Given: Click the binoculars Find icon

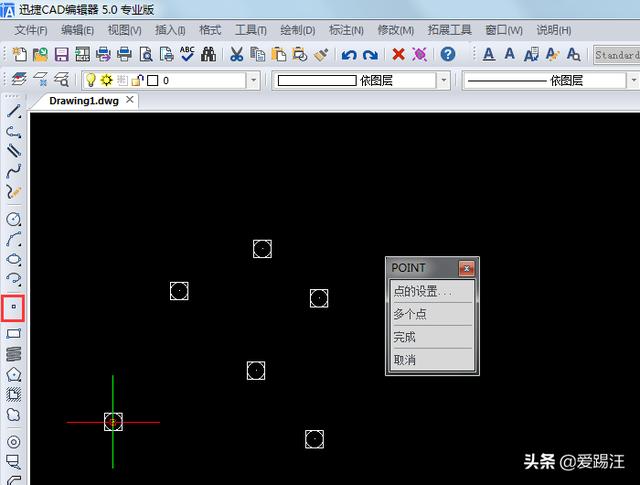Looking at the screenshot, I should click(209, 54).
